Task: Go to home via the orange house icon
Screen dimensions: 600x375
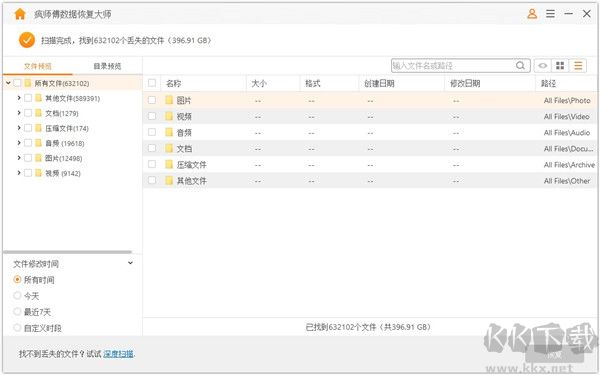Action: point(20,14)
